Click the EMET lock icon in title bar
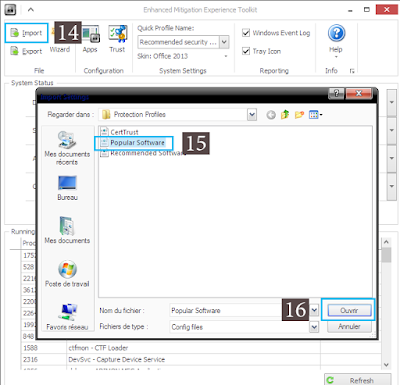Image resolution: width=400 pixels, height=385 pixels. click(10, 9)
